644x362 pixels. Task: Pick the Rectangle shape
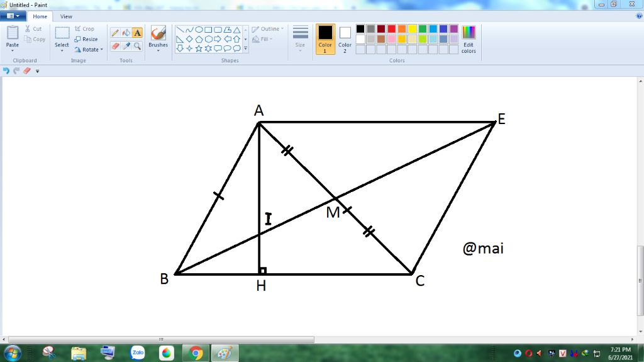[208, 30]
